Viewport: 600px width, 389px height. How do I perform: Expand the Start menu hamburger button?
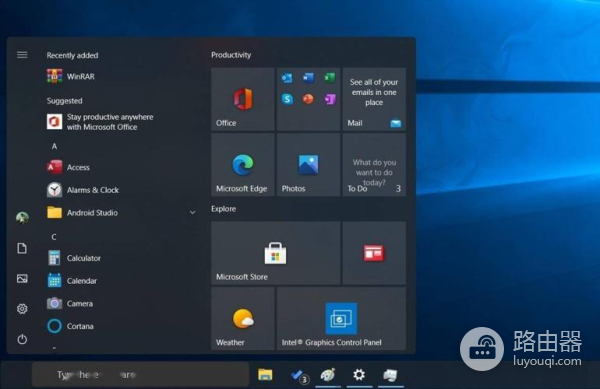[x=22, y=55]
